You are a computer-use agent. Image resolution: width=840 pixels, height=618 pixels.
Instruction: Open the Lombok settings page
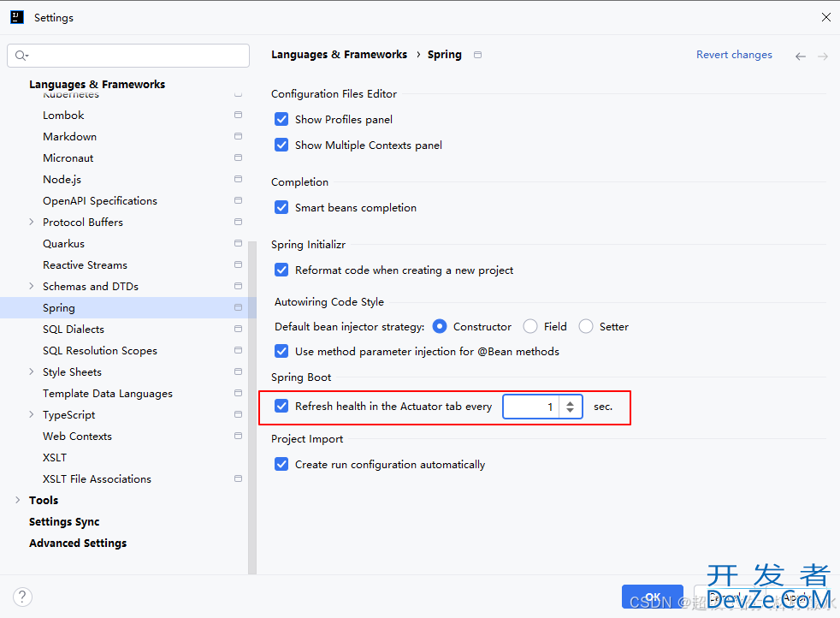coord(63,116)
